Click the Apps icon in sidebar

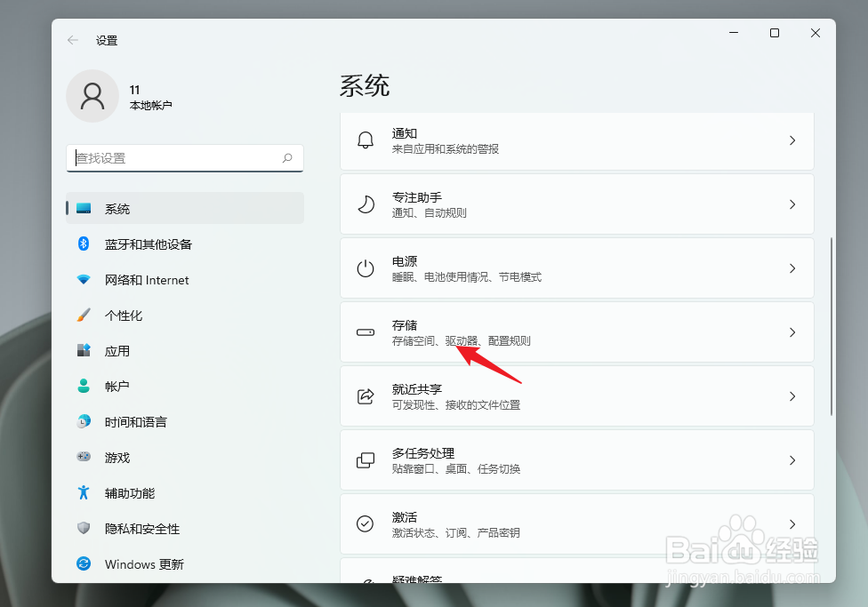point(84,351)
